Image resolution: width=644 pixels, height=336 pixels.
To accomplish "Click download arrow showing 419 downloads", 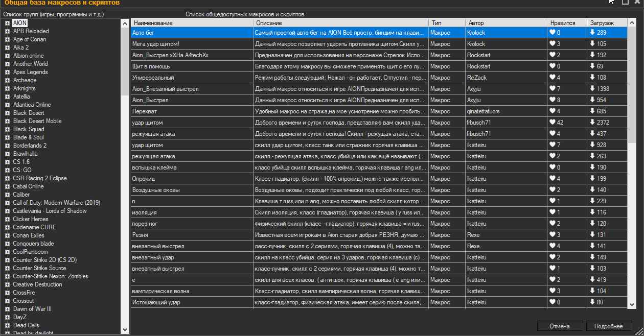I will 592,280.
